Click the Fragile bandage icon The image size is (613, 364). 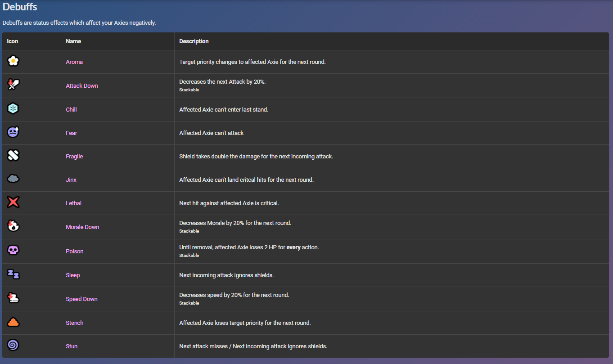(14, 155)
